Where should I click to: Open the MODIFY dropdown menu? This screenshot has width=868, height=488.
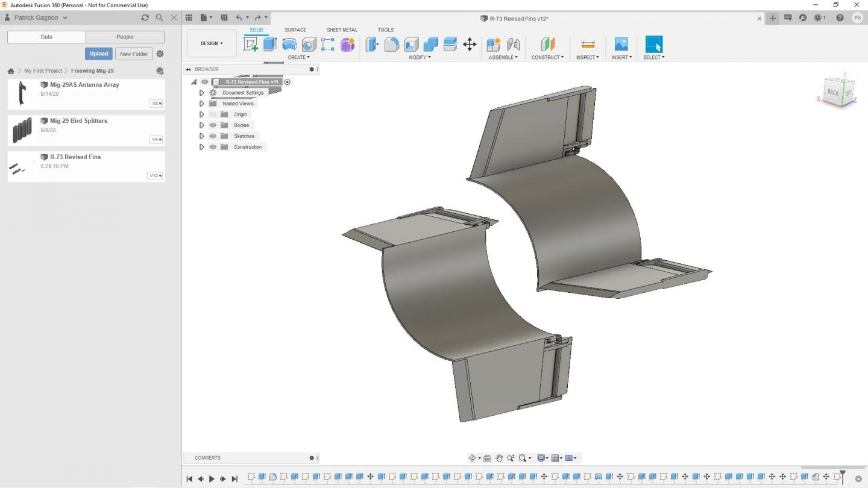coord(420,57)
